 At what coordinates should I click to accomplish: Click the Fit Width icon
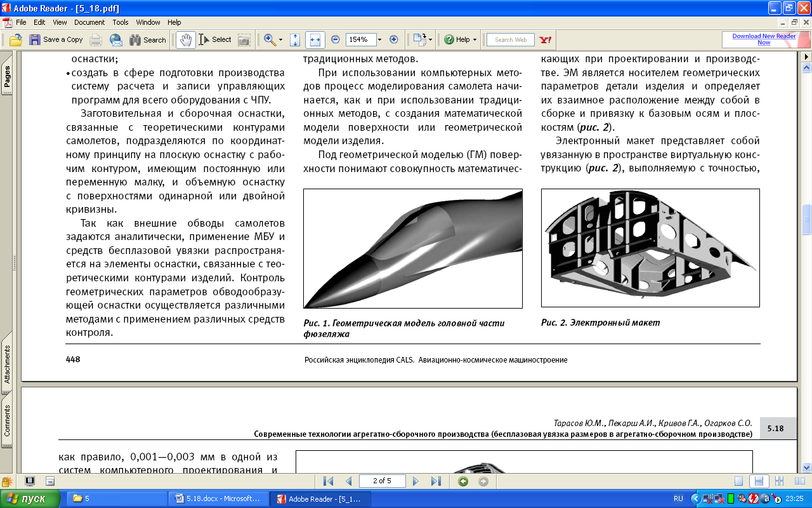coord(315,39)
